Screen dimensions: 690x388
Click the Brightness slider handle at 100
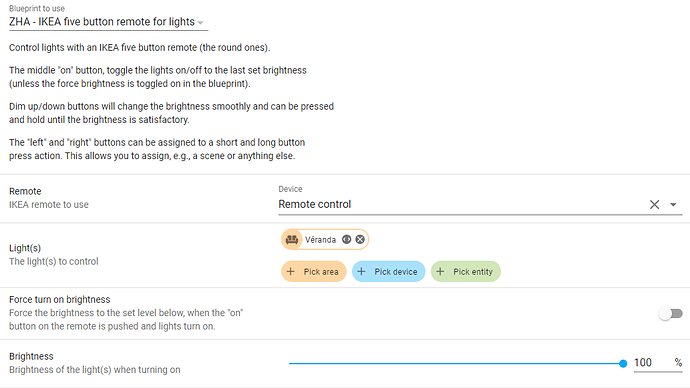(623, 363)
